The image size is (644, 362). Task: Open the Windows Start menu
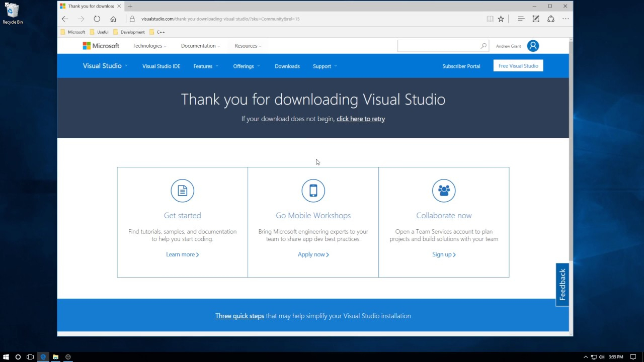tap(6, 357)
